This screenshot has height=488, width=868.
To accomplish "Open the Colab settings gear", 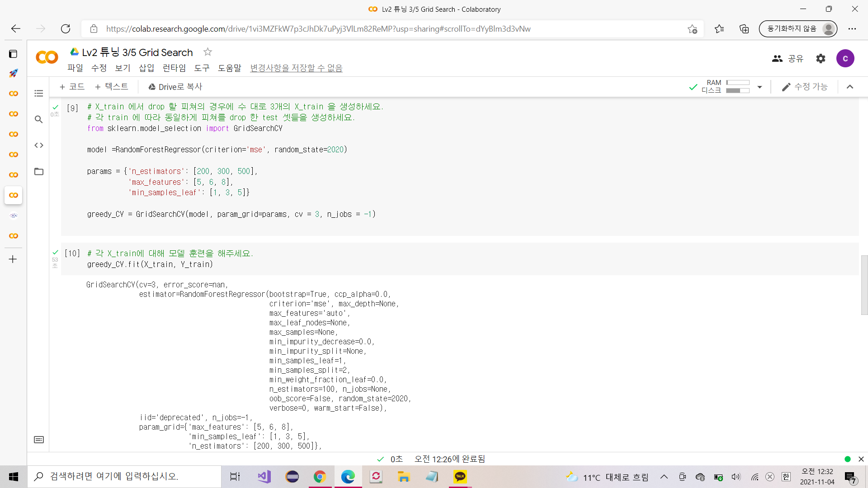I will (x=821, y=58).
